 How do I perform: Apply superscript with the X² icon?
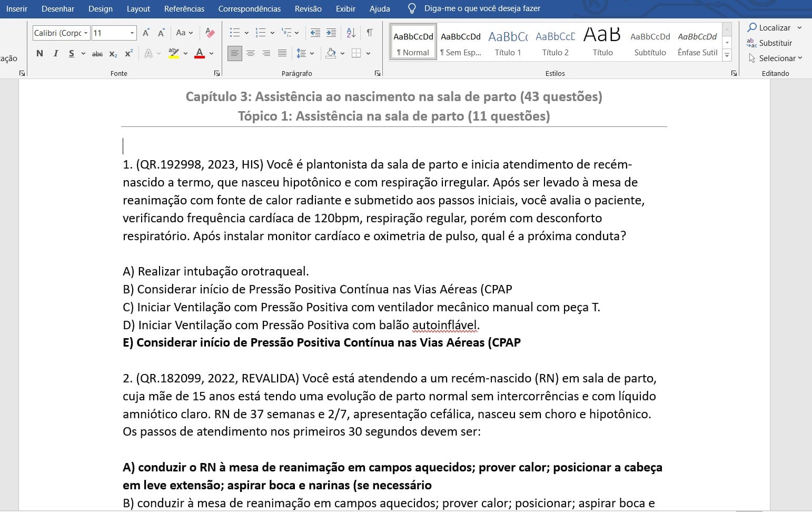pyautogui.click(x=129, y=54)
